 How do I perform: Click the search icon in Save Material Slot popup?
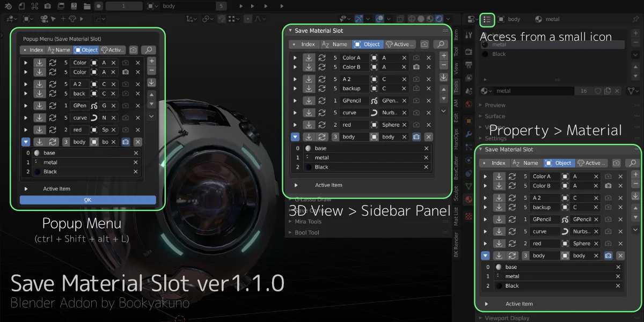148,50
